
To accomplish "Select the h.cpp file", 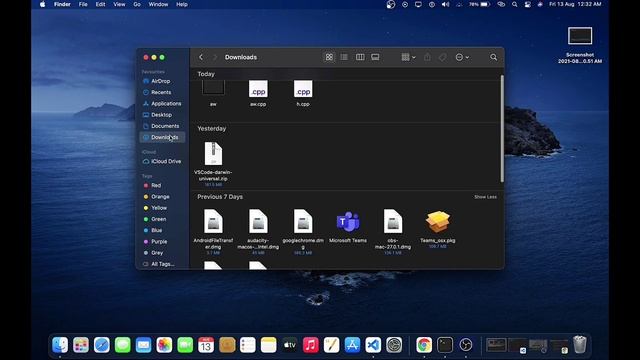I will click(303, 89).
